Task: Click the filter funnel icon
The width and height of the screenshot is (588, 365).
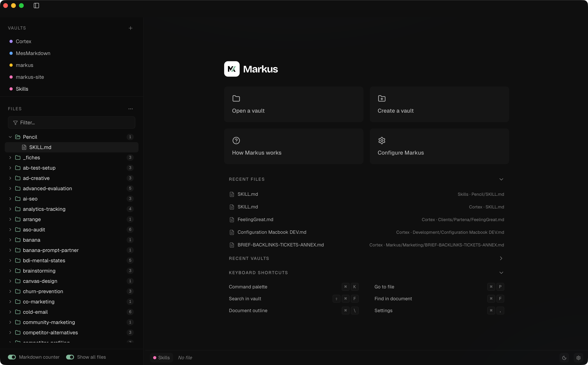Action: [15, 123]
